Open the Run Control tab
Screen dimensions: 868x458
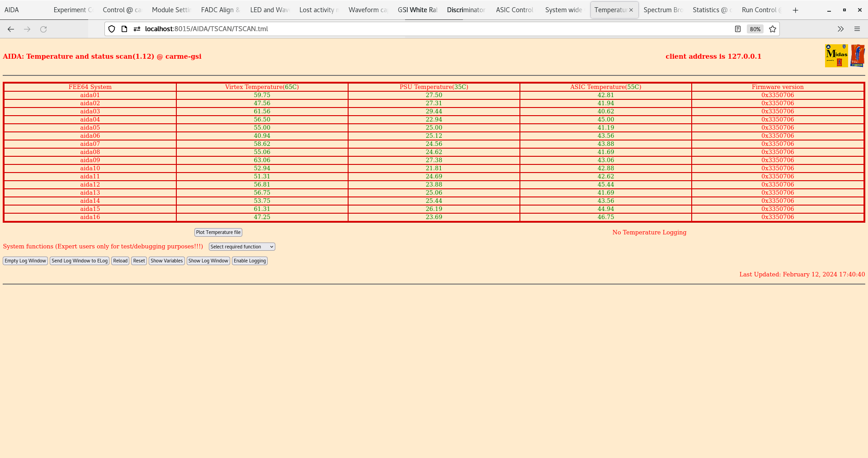pyautogui.click(x=761, y=10)
